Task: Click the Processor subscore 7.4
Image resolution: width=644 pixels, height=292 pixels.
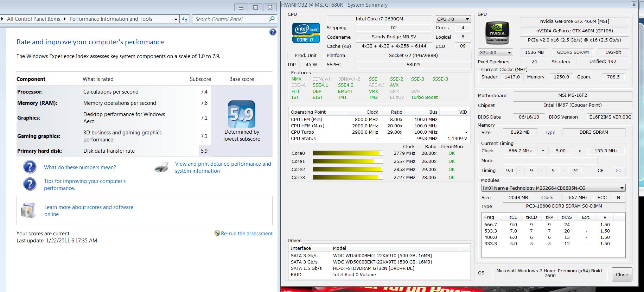Action: pos(204,91)
